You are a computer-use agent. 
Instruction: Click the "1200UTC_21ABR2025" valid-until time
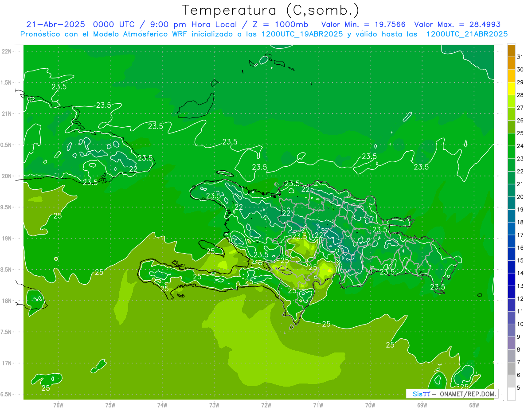(467, 34)
